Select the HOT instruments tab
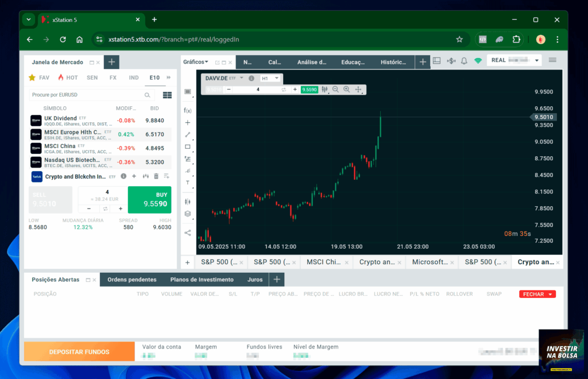 coord(68,78)
